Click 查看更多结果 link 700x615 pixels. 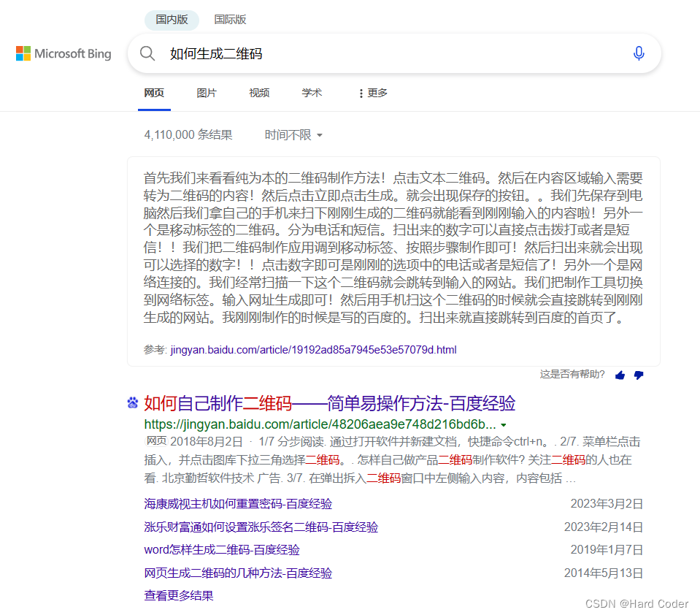click(179, 596)
